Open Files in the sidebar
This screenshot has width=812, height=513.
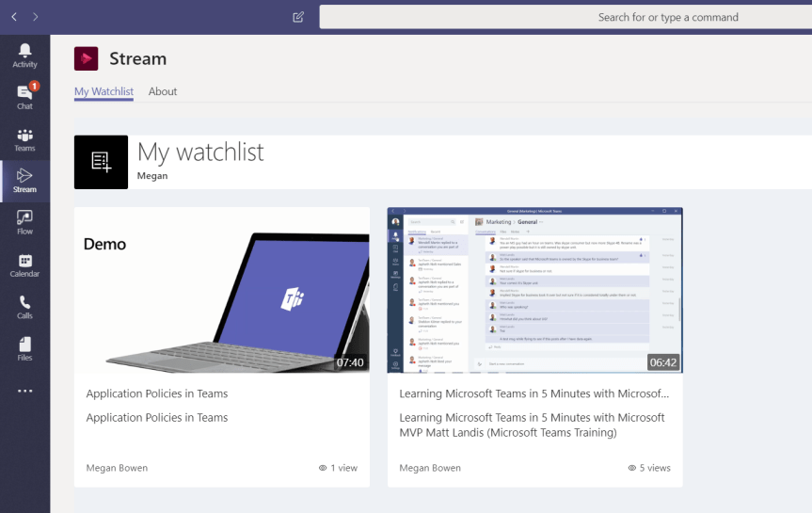24,349
